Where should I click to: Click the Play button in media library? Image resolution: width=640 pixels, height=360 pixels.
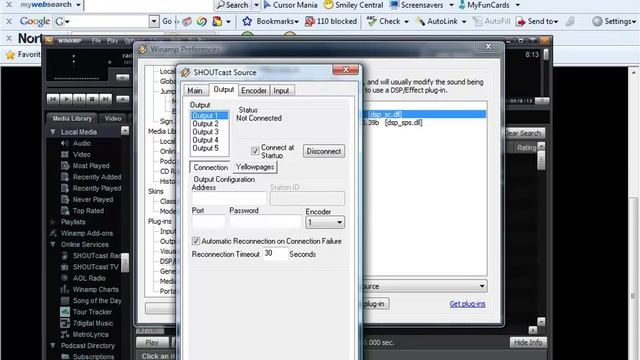(x=152, y=342)
